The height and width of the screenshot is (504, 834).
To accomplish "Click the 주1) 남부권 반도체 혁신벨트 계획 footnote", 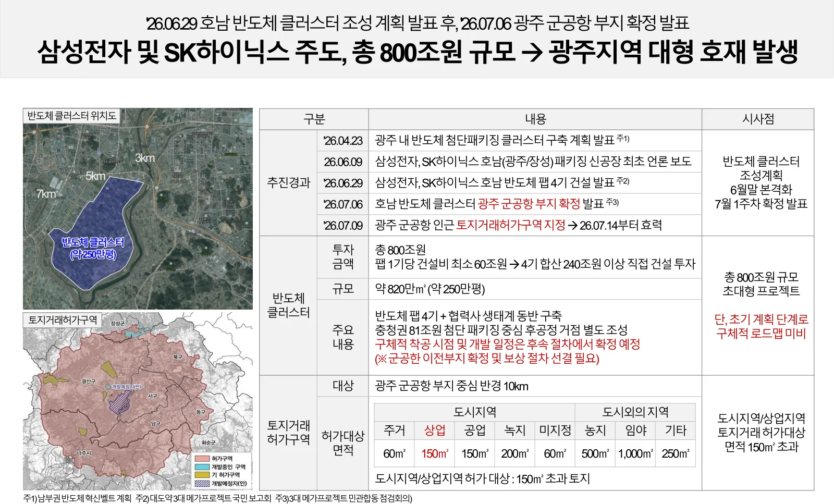I will (x=78, y=498).
